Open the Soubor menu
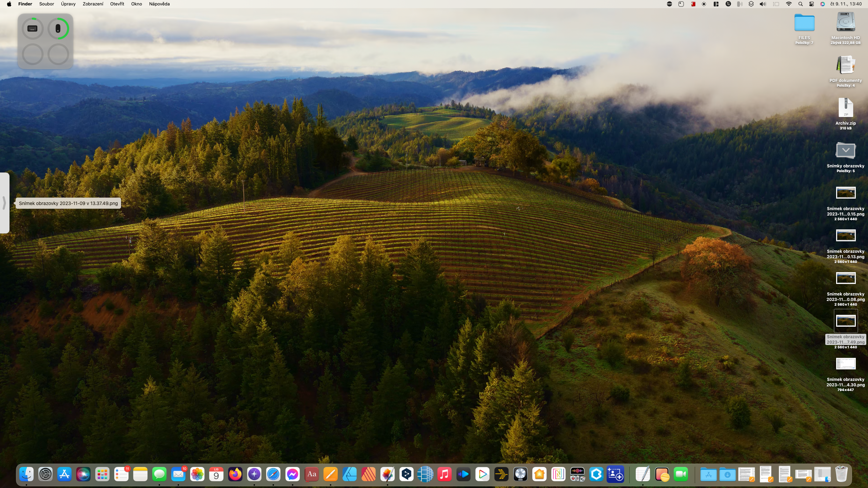The width and height of the screenshot is (868, 488). coord(46,4)
